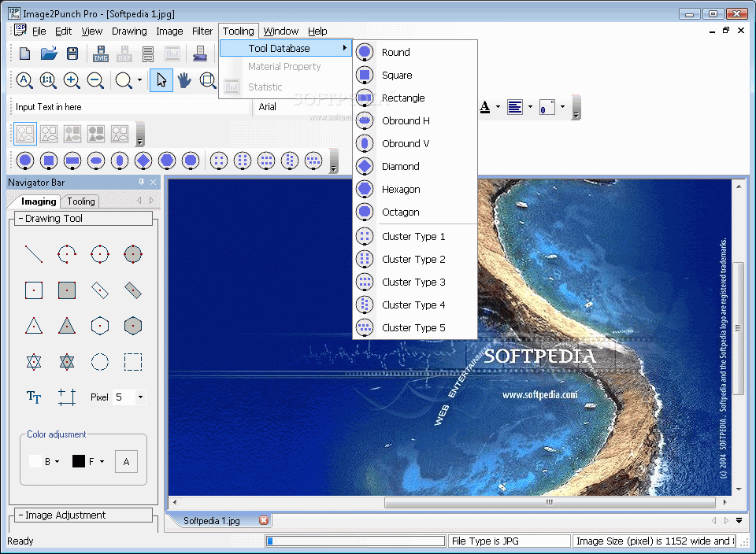
Task: Select the filled hexagon drawing tool
Action: (x=132, y=326)
